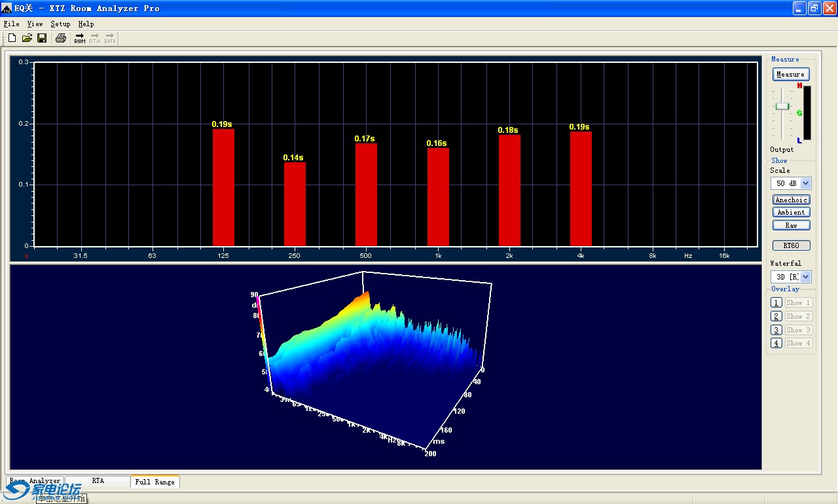Click the red bar at 1k
The image size is (838, 504).
tap(438, 197)
